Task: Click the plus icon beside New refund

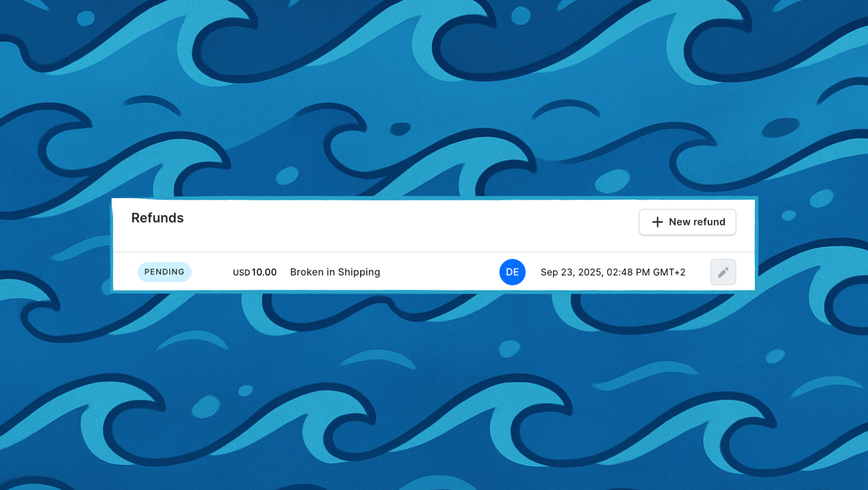Action: point(657,222)
